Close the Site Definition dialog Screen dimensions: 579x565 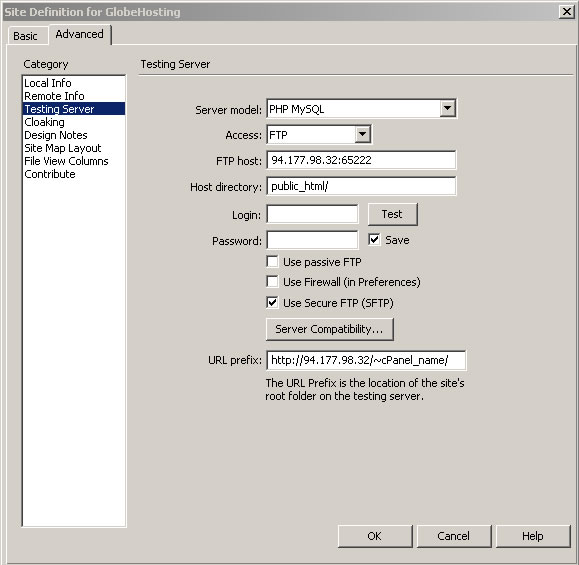[566, 12]
